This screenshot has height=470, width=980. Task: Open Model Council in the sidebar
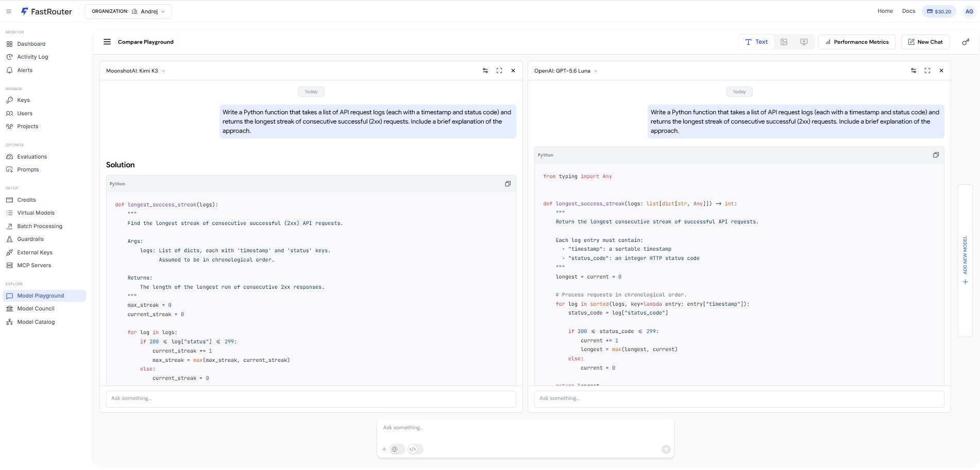pyautogui.click(x=44, y=308)
